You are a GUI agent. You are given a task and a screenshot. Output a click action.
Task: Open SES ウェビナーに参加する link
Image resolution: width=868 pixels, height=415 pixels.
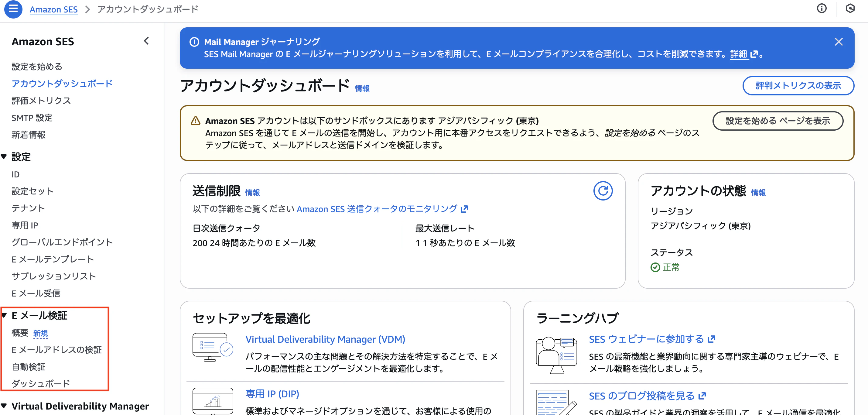pos(646,339)
